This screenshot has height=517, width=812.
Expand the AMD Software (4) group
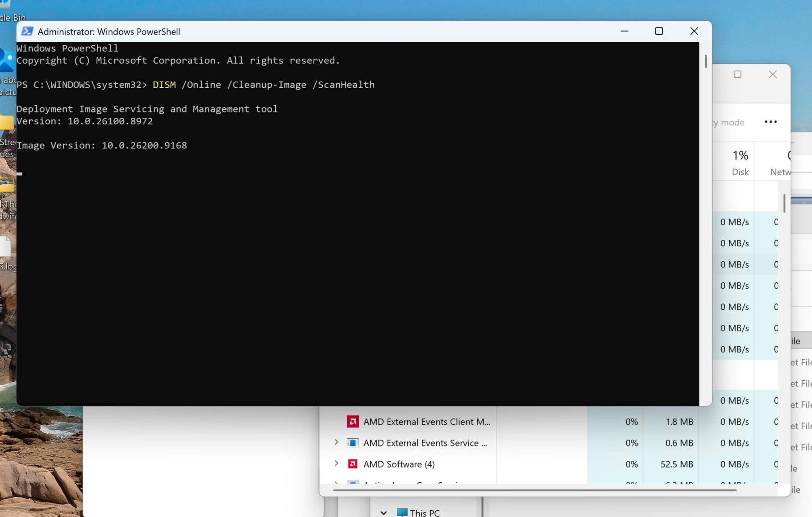(336, 464)
